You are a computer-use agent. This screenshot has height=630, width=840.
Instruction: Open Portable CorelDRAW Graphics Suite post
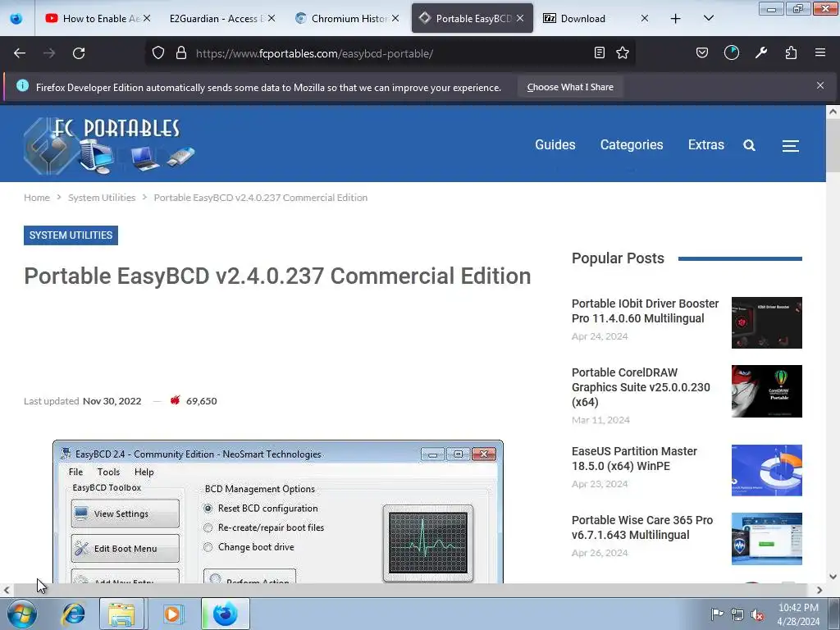tap(641, 387)
